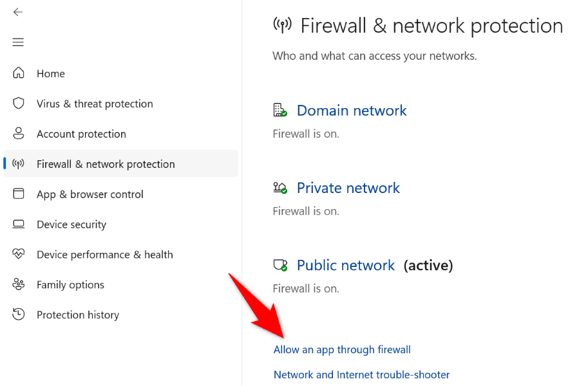Click the Public network icon
588x386 pixels.
[280, 266]
